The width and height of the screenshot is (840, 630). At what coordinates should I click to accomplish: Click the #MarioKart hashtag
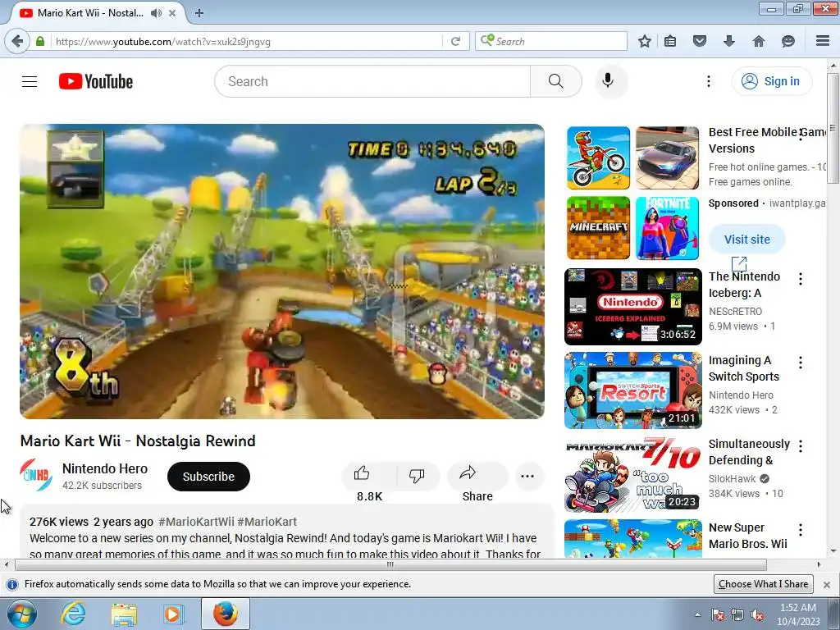click(267, 522)
